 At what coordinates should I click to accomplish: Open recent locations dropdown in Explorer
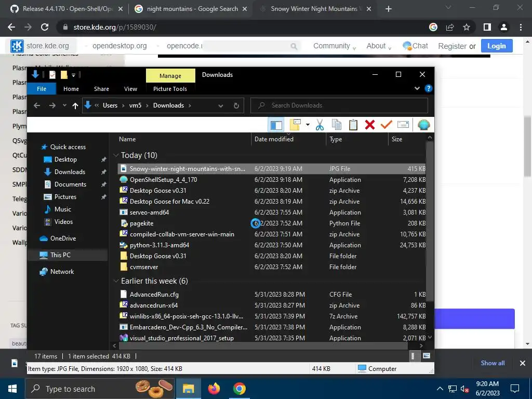tap(64, 105)
